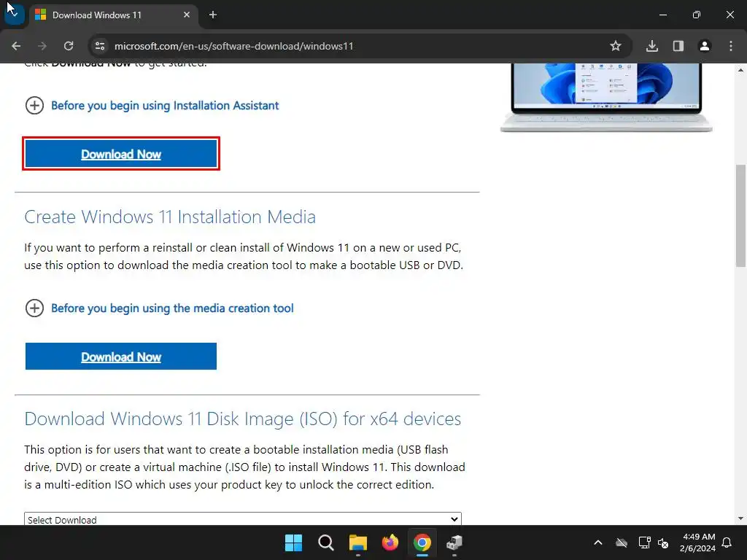The height and width of the screenshot is (560, 747).
Task: Click Create Windows 11 Installation Media heading
Action: [170, 217]
